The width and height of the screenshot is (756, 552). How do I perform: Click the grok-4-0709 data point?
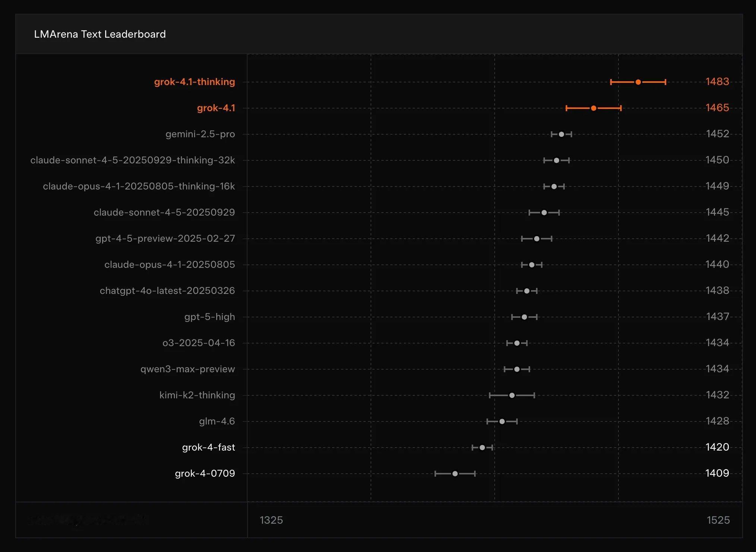pyautogui.click(x=455, y=474)
